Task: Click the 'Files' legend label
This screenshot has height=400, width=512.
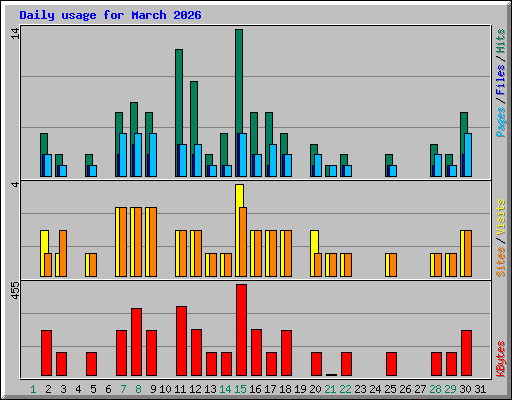Action: 500,80
